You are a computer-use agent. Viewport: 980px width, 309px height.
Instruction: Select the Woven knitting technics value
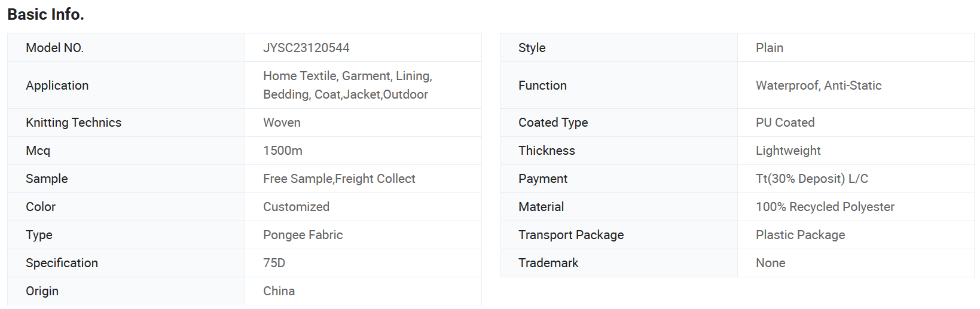(x=282, y=123)
